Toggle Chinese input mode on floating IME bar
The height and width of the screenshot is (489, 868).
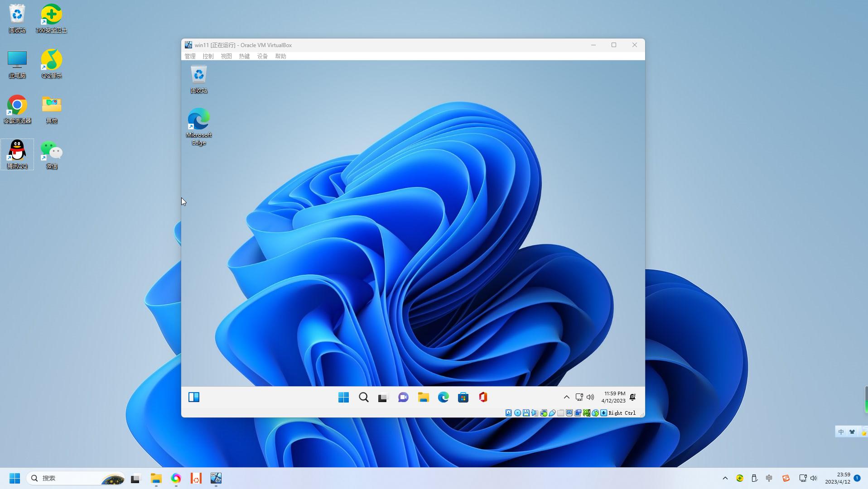tap(841, 432)
